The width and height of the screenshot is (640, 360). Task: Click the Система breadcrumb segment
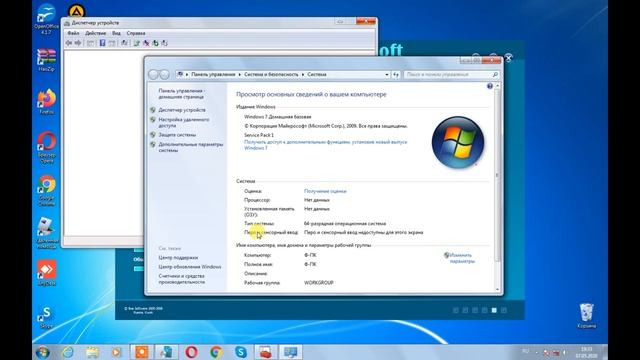click(317, 74)
